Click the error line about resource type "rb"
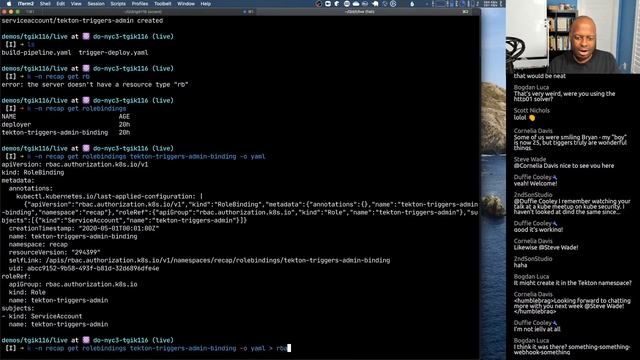The width and height of the screenshot is (640, 360). tap(95, 84)
